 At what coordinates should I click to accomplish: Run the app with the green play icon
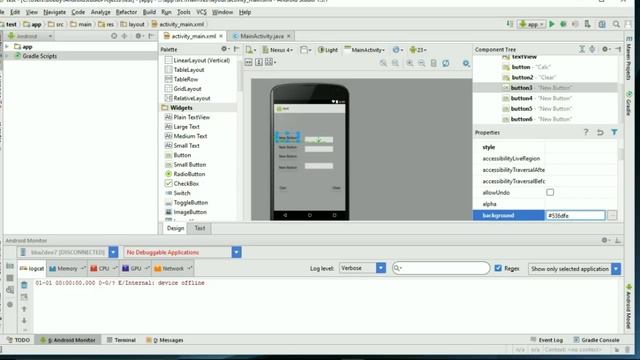[552, 24]
